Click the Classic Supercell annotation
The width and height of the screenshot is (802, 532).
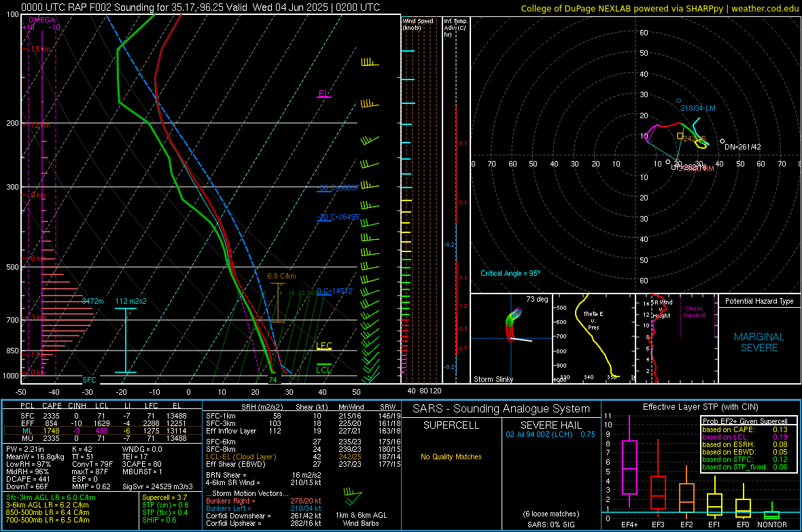[694, 312]
